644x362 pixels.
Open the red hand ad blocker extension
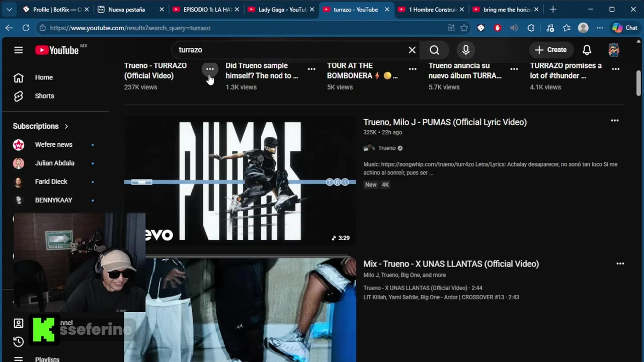click(498, 28)
